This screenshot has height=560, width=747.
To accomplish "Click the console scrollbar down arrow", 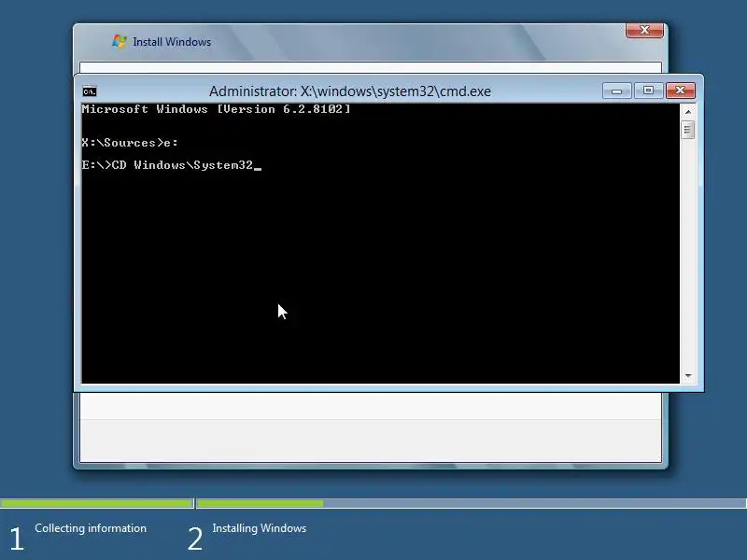I will coord(688,376).
